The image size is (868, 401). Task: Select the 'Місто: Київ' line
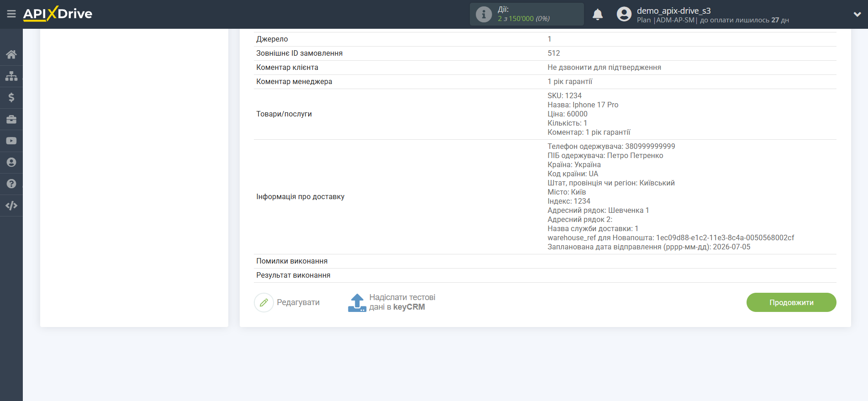(567, 192)
